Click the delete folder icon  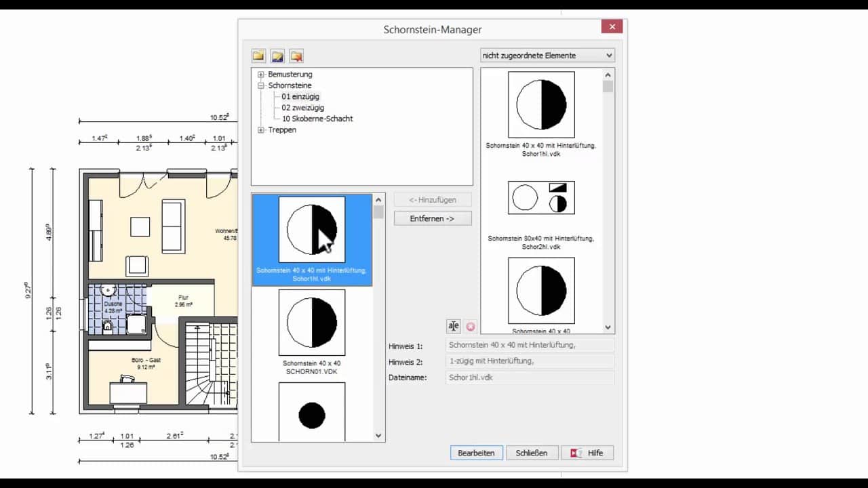click(x=296, y=56)
